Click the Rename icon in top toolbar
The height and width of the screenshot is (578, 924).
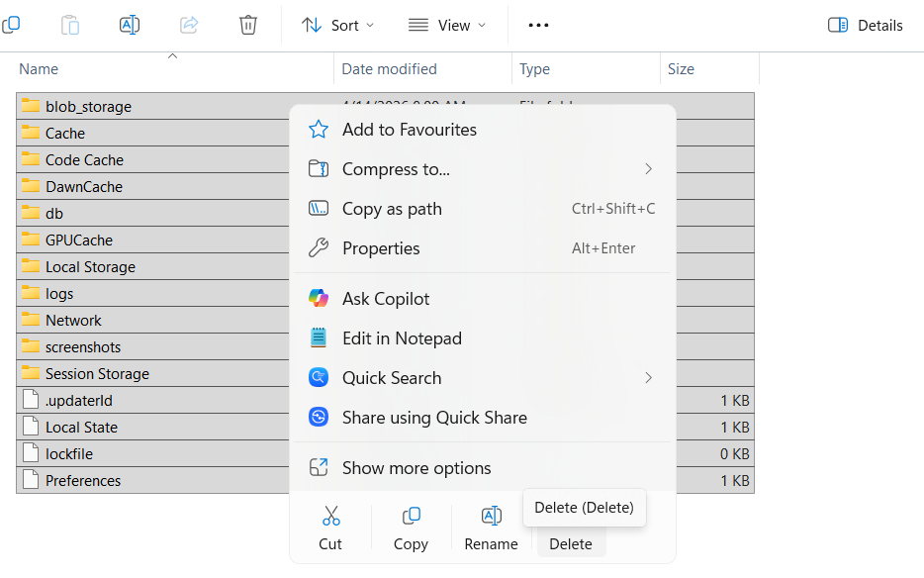[130, 25]
